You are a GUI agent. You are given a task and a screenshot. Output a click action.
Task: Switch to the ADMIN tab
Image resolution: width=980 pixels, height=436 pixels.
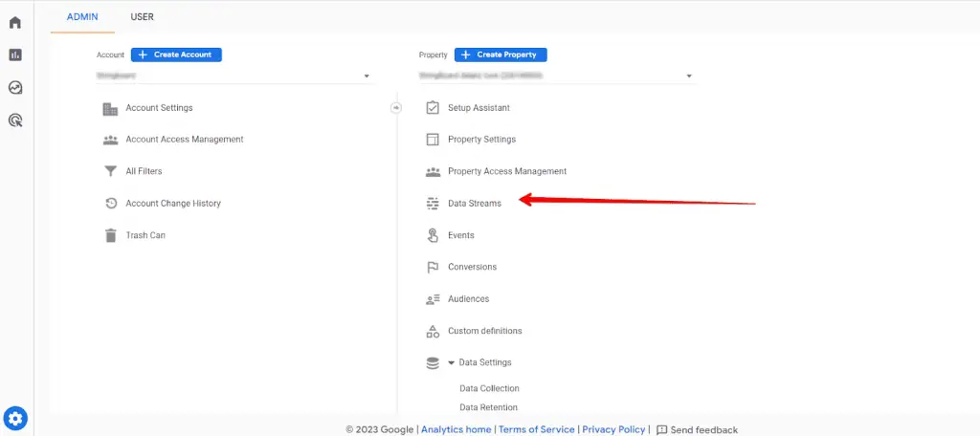click(x=82, y=17)
